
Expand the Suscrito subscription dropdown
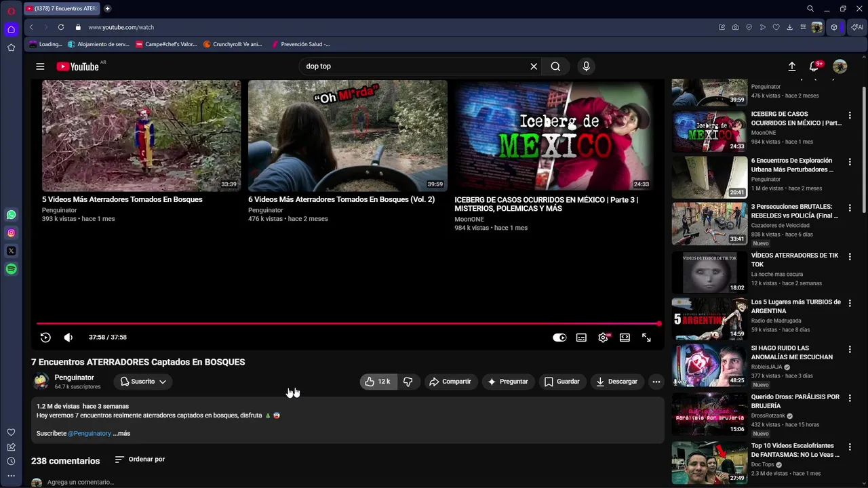click(x=143, y=382)
